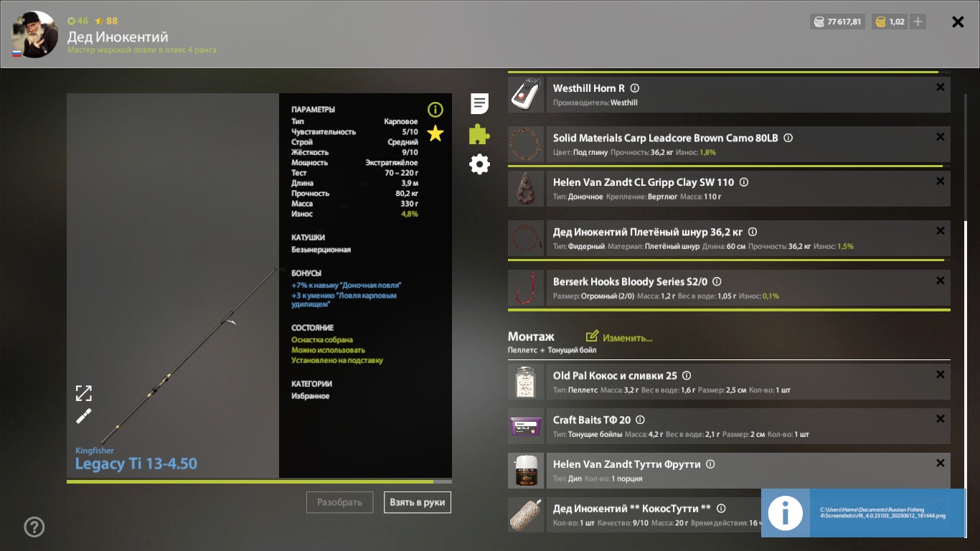The height and width of the screenshot is (551, 980).
Task: Open the notes page icon
Action: [x=479, y=103]
